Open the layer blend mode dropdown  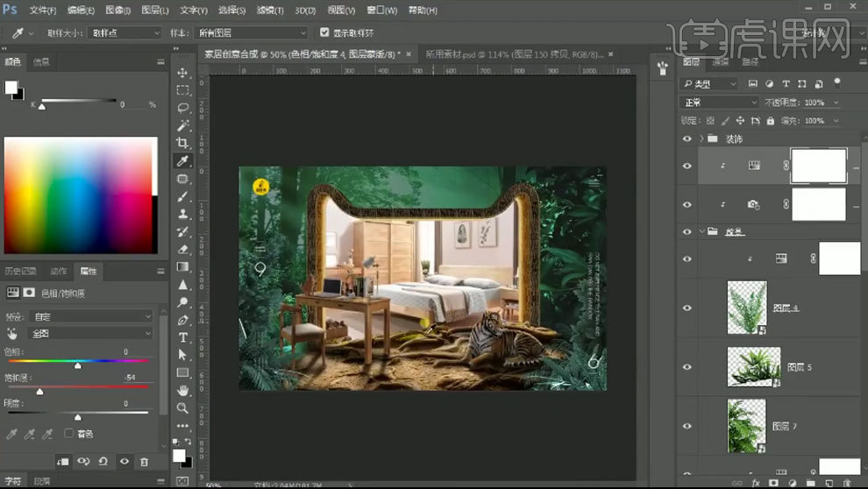pyautogui.click(x=719, y=103)
